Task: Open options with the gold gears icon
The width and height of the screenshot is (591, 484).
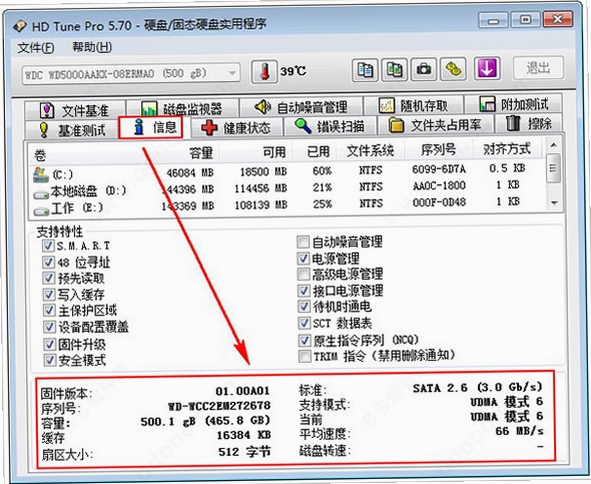Action: 453,70
